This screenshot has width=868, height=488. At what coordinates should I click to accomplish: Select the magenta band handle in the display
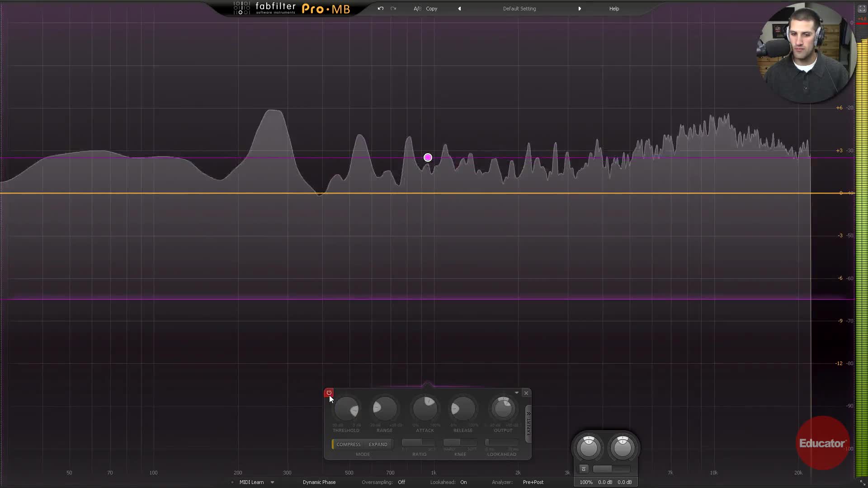(x=428, y=158)
